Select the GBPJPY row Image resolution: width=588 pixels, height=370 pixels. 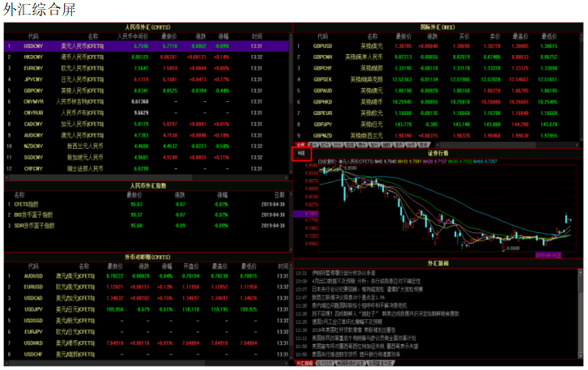(437, 125)
